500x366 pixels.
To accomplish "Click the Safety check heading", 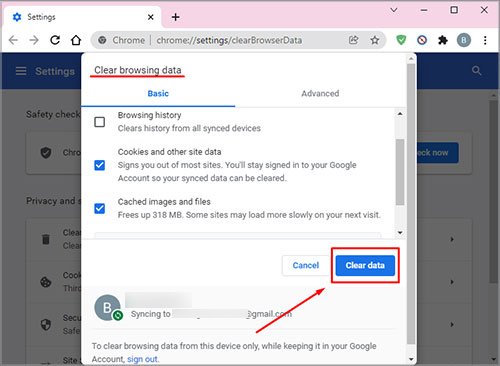I will (53, 114).
